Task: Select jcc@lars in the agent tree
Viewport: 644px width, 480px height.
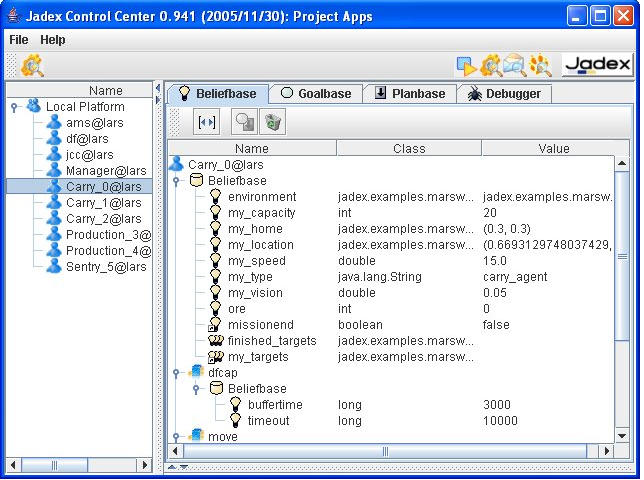Action: pyautogui.click(x=90, y=154)
